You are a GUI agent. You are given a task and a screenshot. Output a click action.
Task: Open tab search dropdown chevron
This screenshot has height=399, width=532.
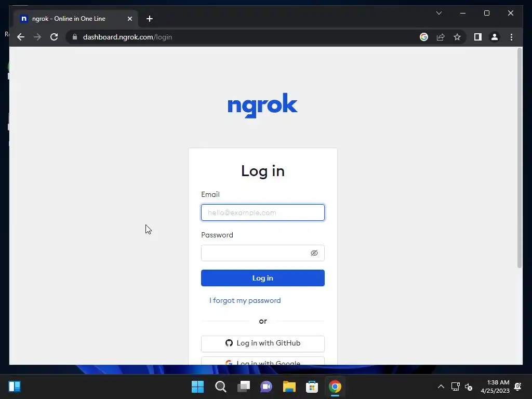point(438,13)
